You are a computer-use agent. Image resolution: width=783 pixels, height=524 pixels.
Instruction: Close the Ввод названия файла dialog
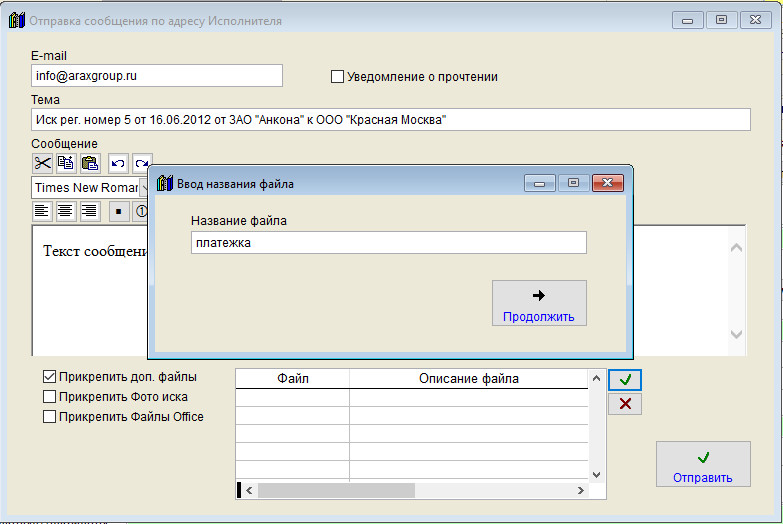coord(608,183)
